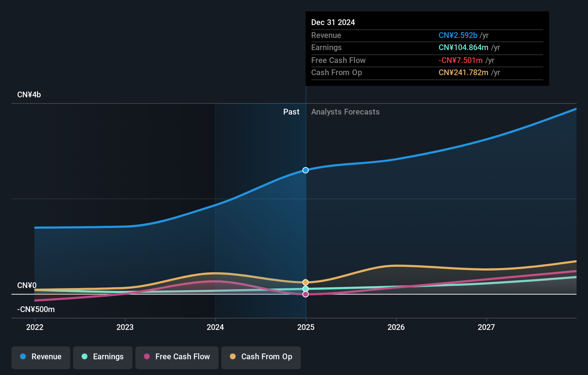Click the 2025 x-axis label

[x=306, y=327]
